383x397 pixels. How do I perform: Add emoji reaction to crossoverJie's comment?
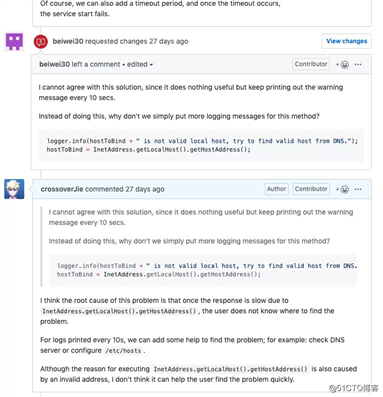pyautogui.click(x=342, y=189)
